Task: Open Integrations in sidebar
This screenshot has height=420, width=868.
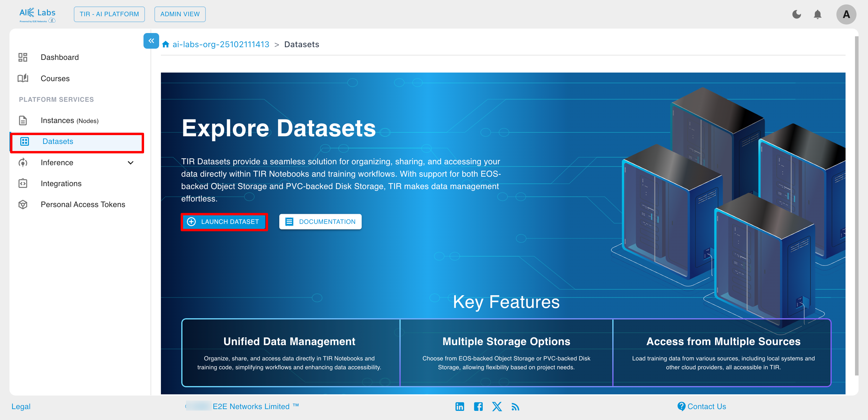Action: (61, 183)
